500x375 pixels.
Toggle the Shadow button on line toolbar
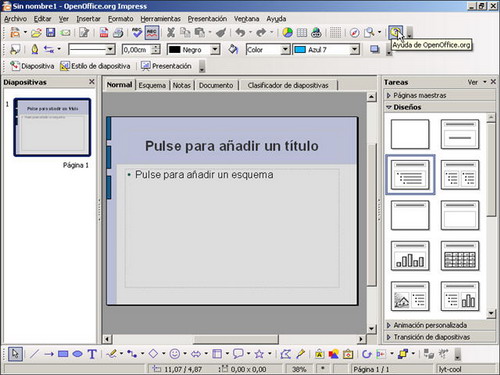[375, 50]
